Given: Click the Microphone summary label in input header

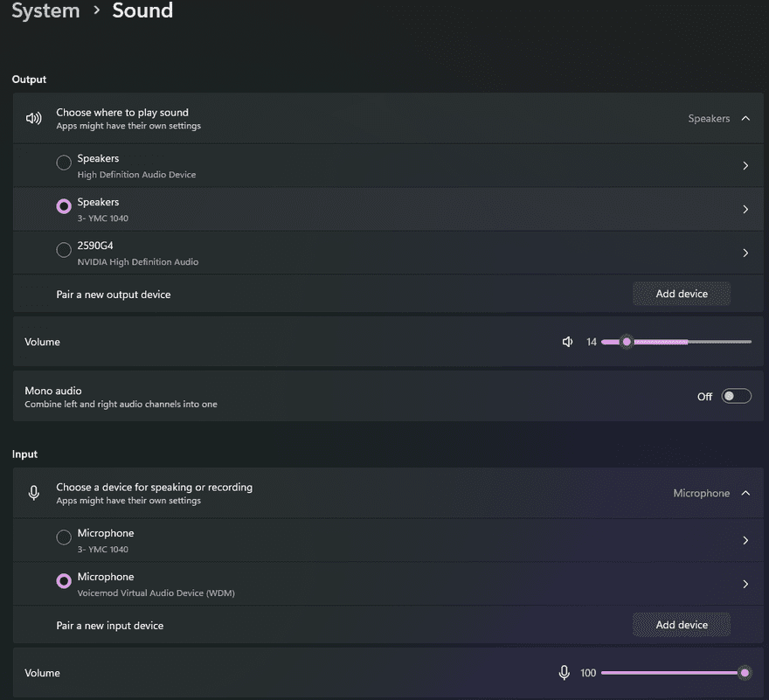Looking at the screenshot, I should (x=702, y=494).
